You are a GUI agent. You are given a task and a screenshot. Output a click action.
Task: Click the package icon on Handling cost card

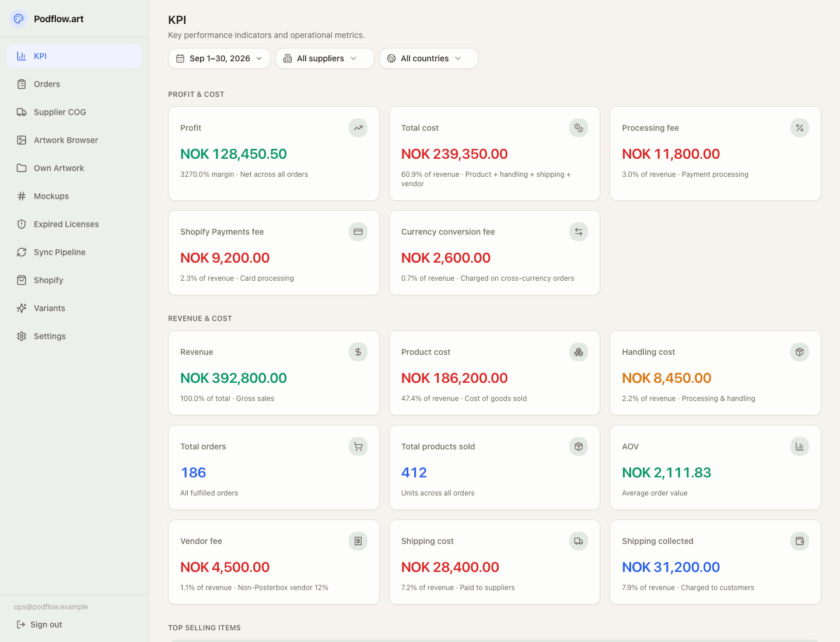800,352
